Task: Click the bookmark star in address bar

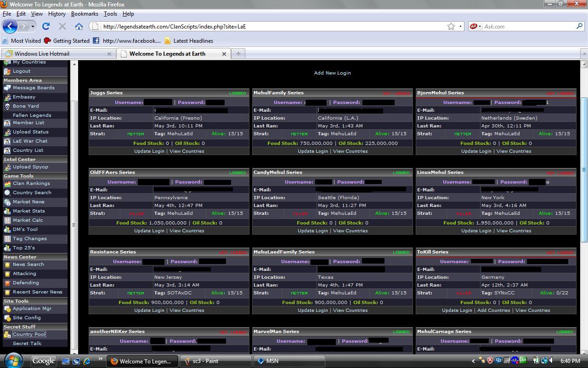Action: point(451,26)
